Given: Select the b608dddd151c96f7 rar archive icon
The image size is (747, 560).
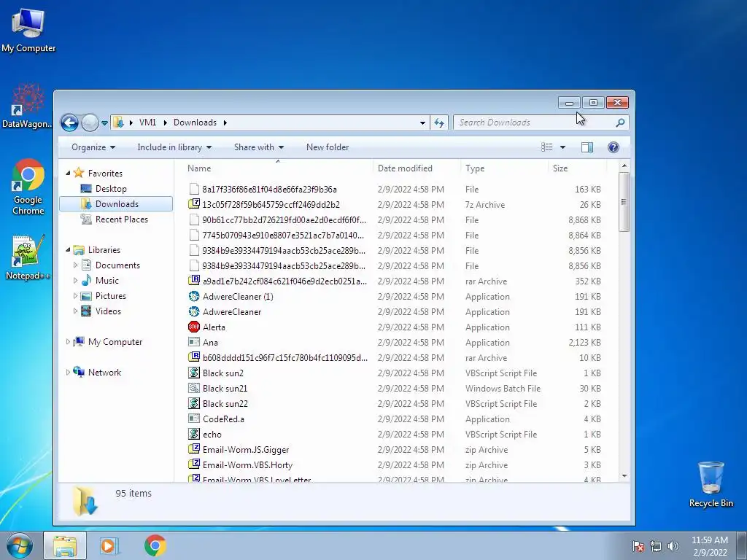Looking at the screenshot, I should [194, 357].
